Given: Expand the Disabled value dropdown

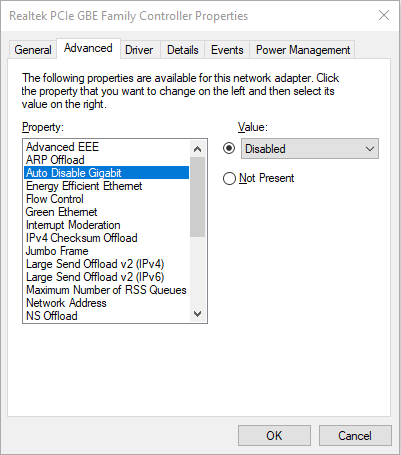Looking at the screenshot, I should (x=310, y=149).
